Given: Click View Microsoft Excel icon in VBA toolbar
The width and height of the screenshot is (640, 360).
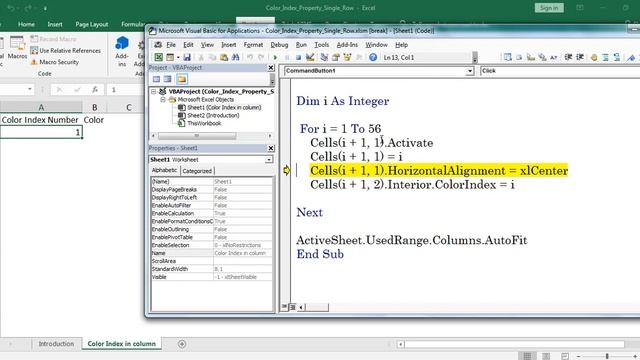Looking at the screenshot, I should click(x=159, y=58).
